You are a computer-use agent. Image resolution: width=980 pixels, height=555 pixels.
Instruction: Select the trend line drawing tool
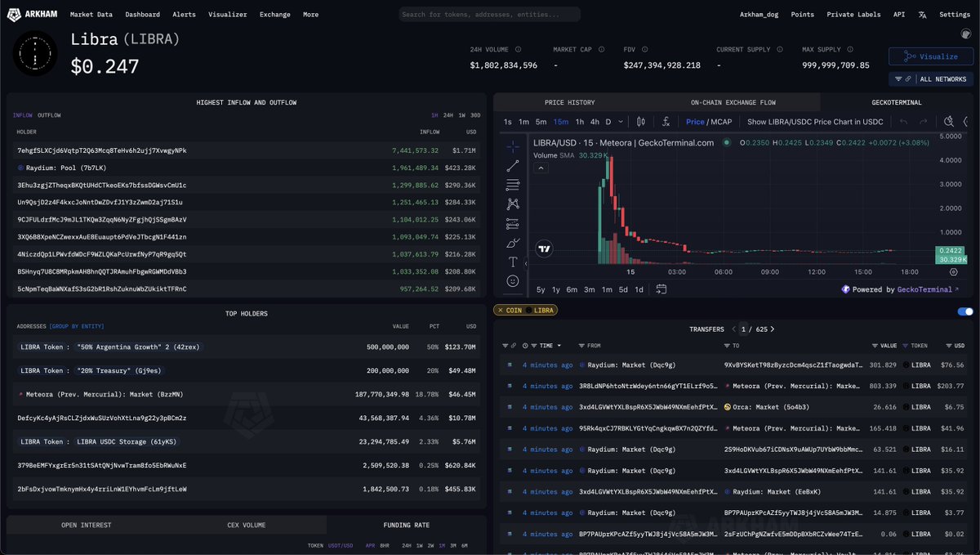pos(513,165)
